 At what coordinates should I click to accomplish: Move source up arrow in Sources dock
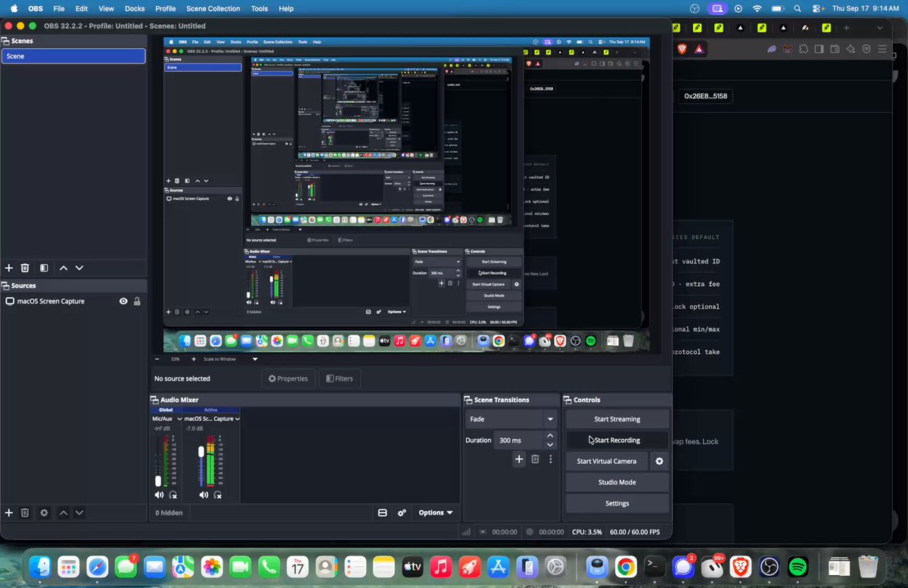pyautogui.click(x=64, y=512)
